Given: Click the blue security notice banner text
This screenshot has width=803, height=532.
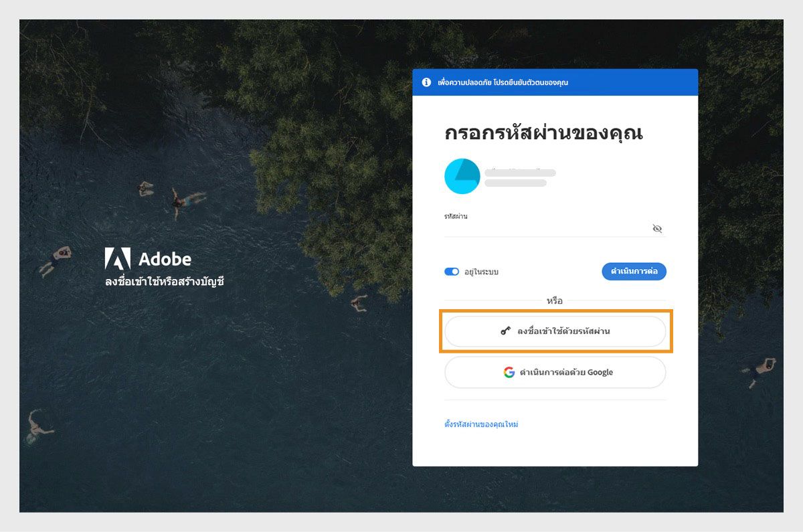Looking at the screenshot, I should coord(503,83).
